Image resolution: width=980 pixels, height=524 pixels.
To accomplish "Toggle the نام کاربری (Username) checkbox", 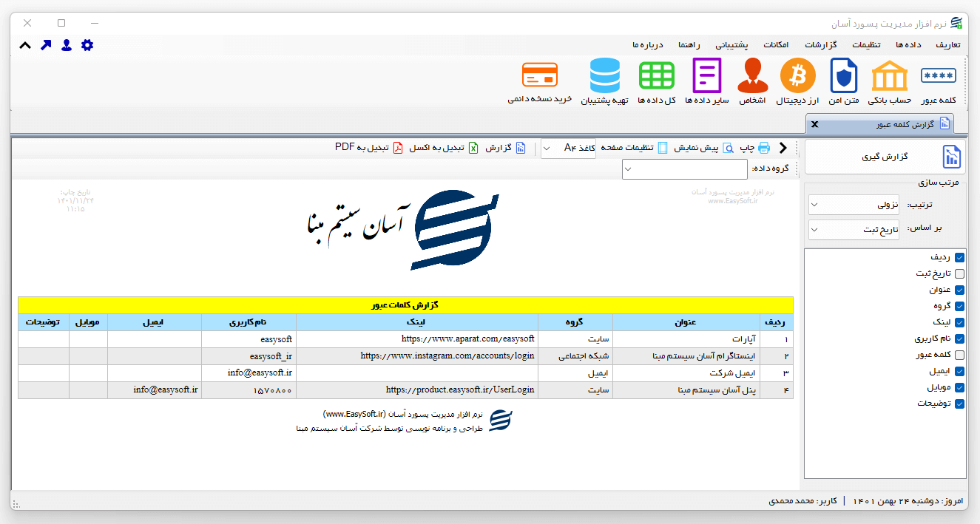I will coord(960,338).
